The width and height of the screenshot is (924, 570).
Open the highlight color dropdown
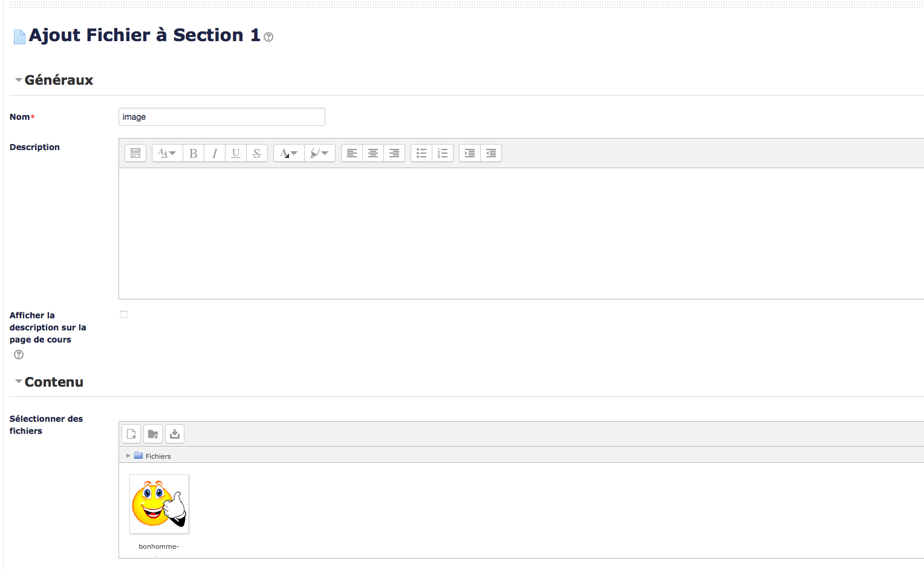coord(319,153)
